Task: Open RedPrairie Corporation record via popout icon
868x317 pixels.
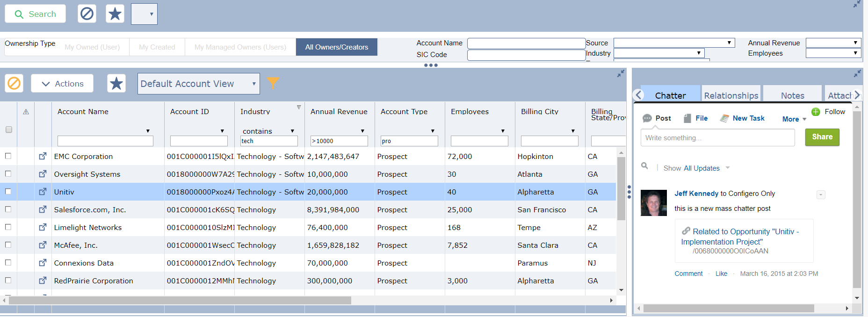Action: click(43, 281)
